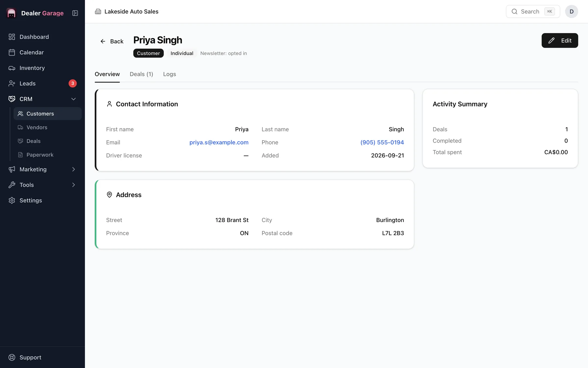Click the Contact Information person icon
Image resolution: width=588 pixels, height=368 pixels.
(x=109, y=104)
